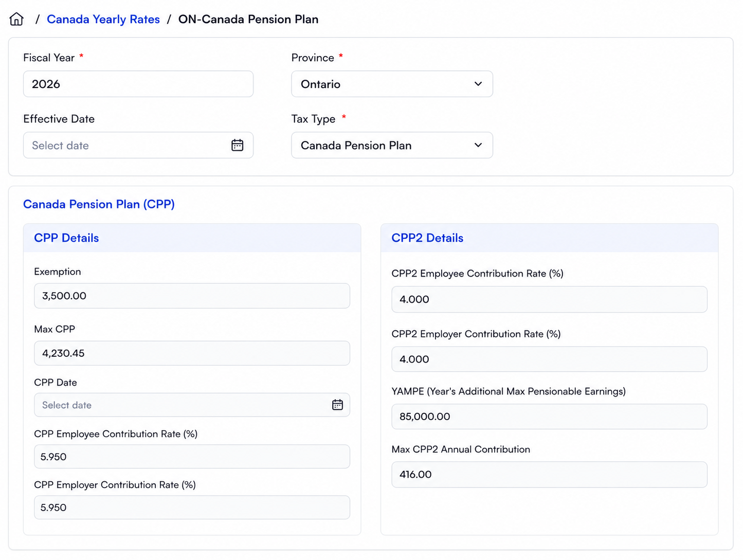Click the Tax Type label
743x560 pixels.
[313, 119]
